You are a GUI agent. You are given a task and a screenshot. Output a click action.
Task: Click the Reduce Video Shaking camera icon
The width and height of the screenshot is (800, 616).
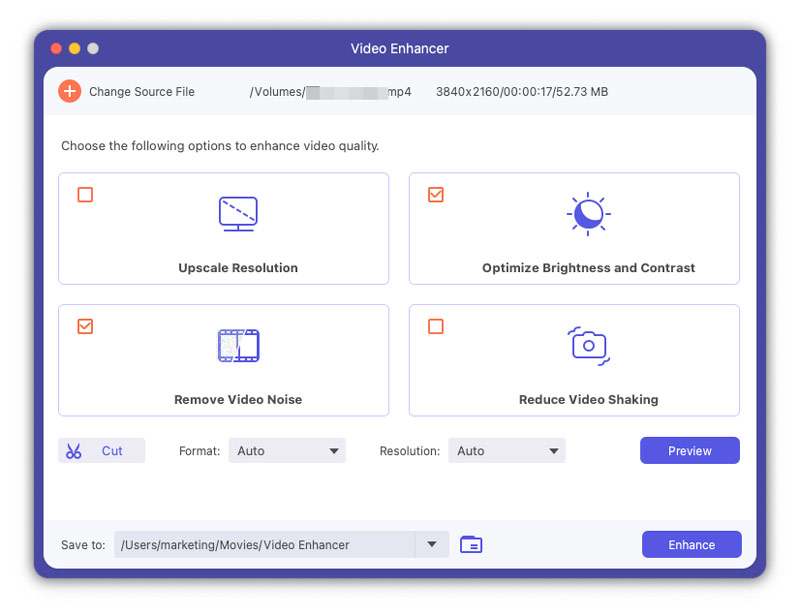[x=588, y=345]
